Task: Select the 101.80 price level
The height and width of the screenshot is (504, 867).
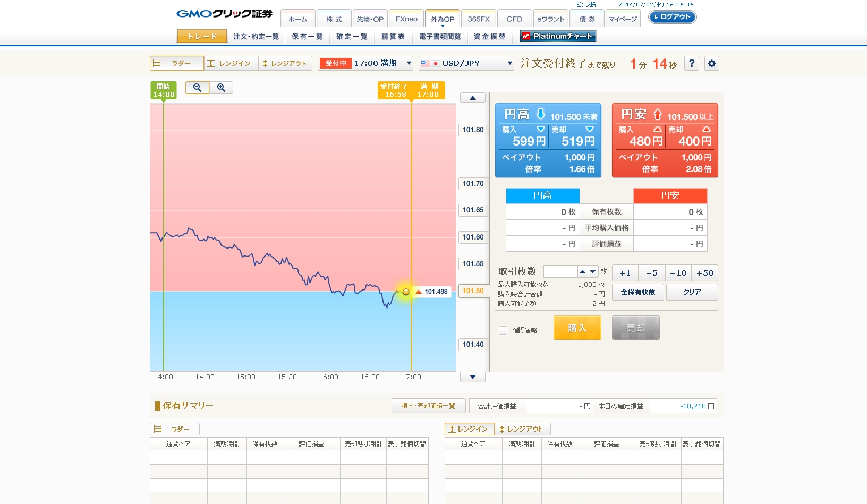Action: pyautogui.click(x=473, y=130)
